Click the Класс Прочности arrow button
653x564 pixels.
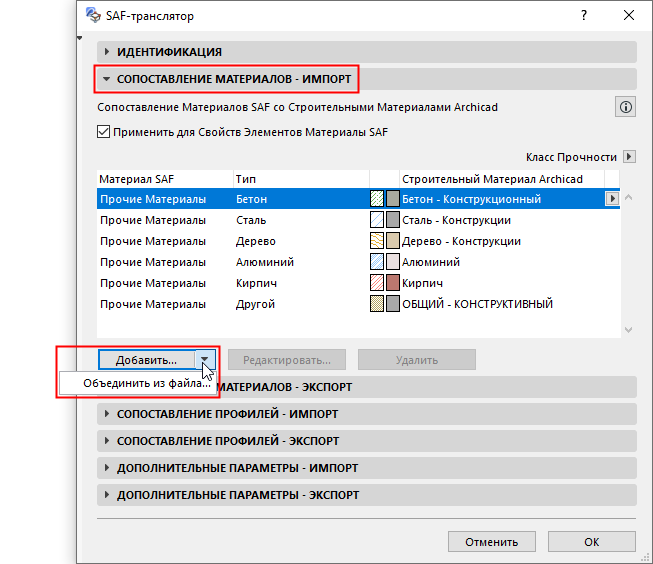(629, 156)
